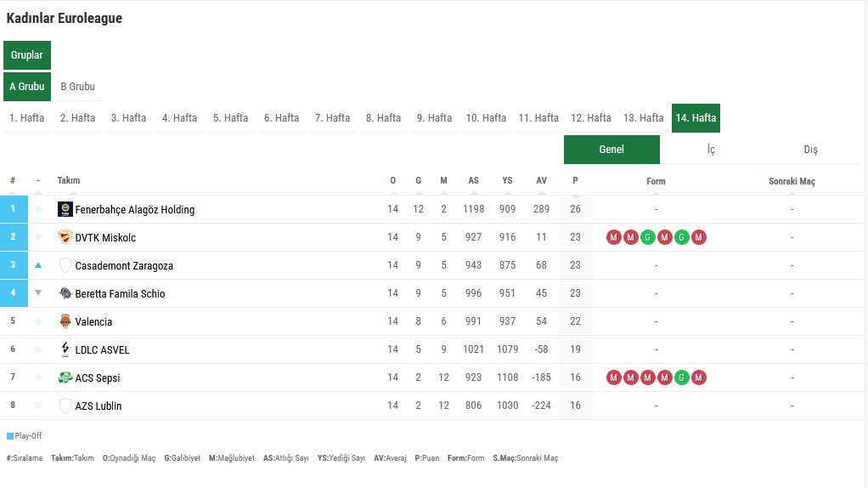
Task: Click the LDLC ASVEL team logo
Action: (x=65, y=349)
